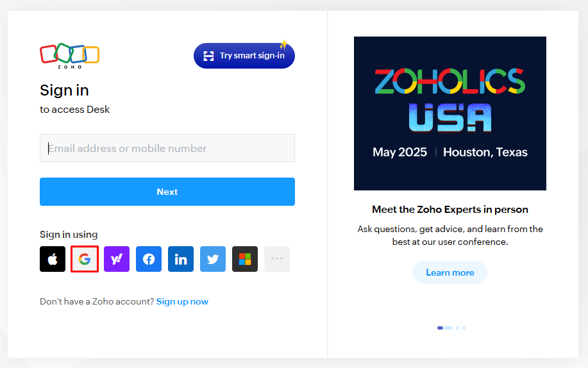Open the Zoholics USA banner image
Image resolution: width=588 pixels, height=368 pixels.
(450, 113)
